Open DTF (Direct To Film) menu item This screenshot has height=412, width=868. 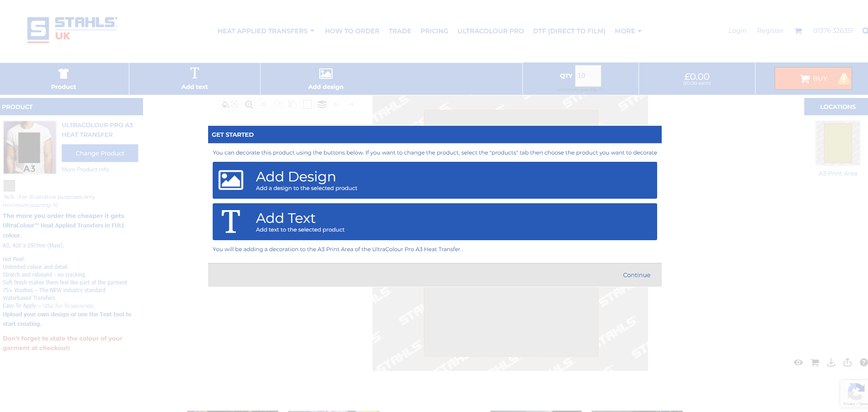569,31
